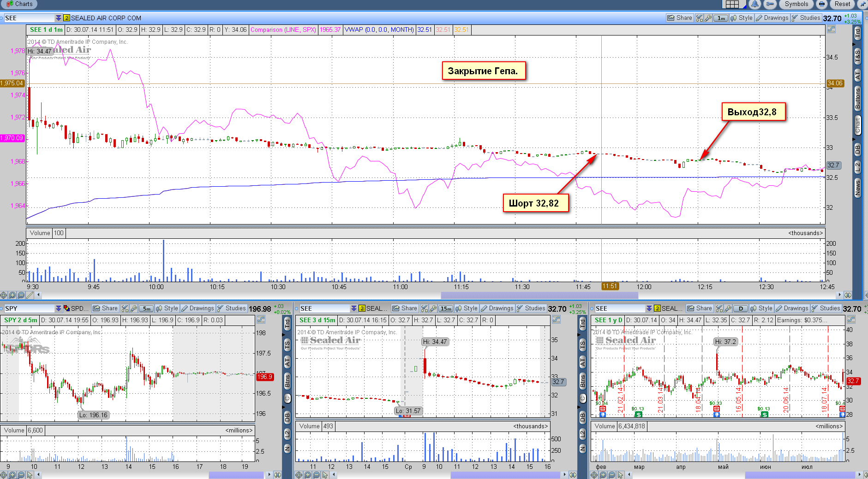The image size is (868, 479).
Task: Open Studies menu in SPY chart
Action: click(231, 308)
